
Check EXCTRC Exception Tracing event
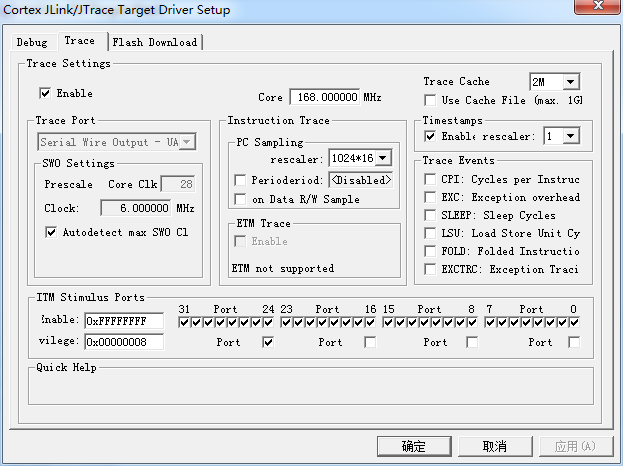click(430, 269)
